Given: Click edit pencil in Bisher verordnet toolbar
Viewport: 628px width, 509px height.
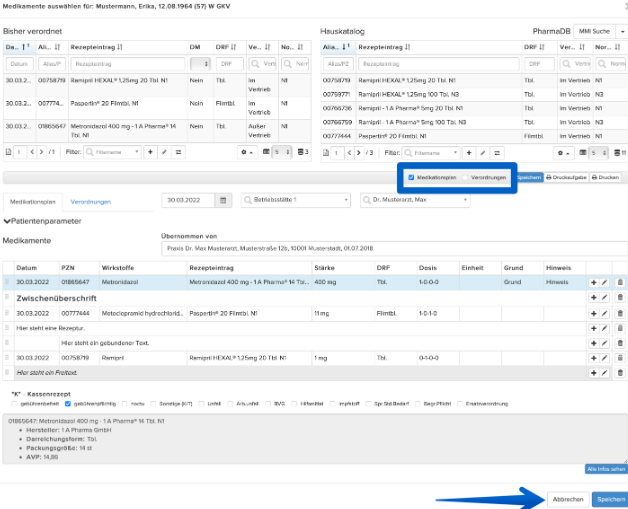Looking at the screenshot, I should [x=164, y=152].
